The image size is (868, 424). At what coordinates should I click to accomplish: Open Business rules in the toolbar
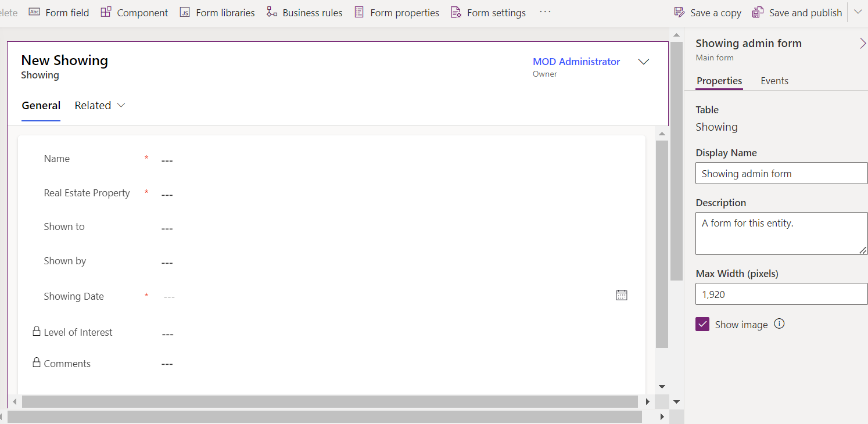(x=272, y=12)
